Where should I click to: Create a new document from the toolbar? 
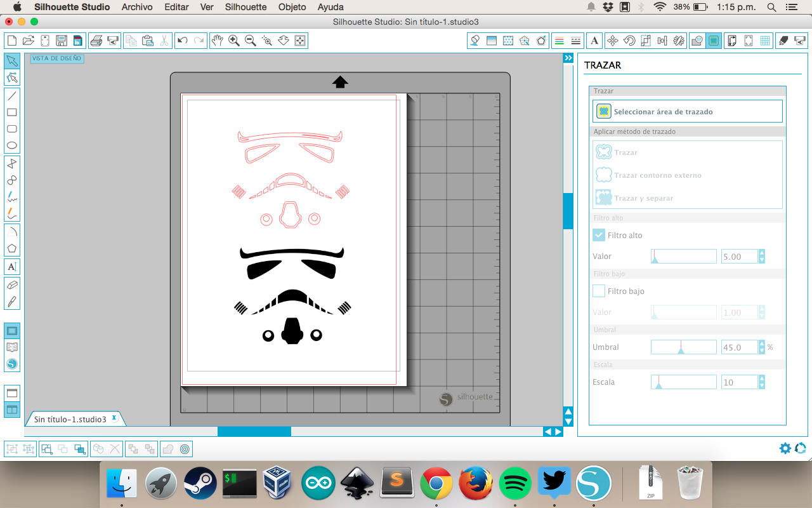pos(11,41)
